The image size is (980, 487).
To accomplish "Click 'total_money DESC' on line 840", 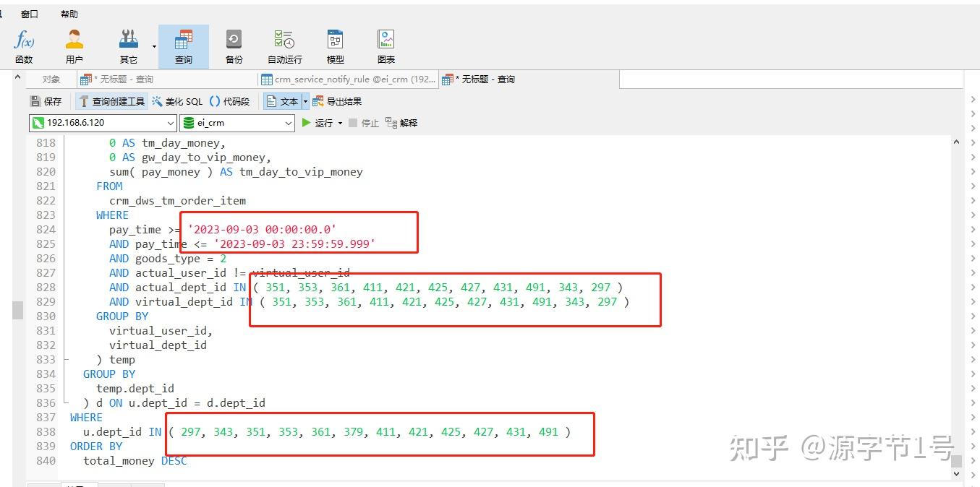I will click(135, 460).
